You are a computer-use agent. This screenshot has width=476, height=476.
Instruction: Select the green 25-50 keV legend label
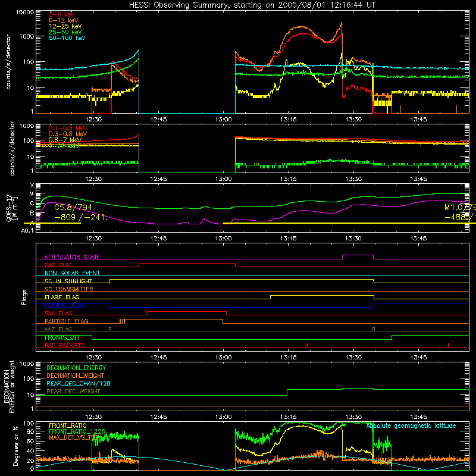(x=65, y=32)
